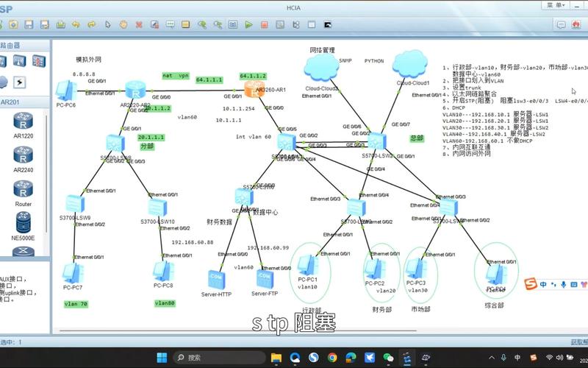The height and width of the screenshot is (368, 588).
Task: Select PC-PC2 in vlan20
Action: click(374, 269)
